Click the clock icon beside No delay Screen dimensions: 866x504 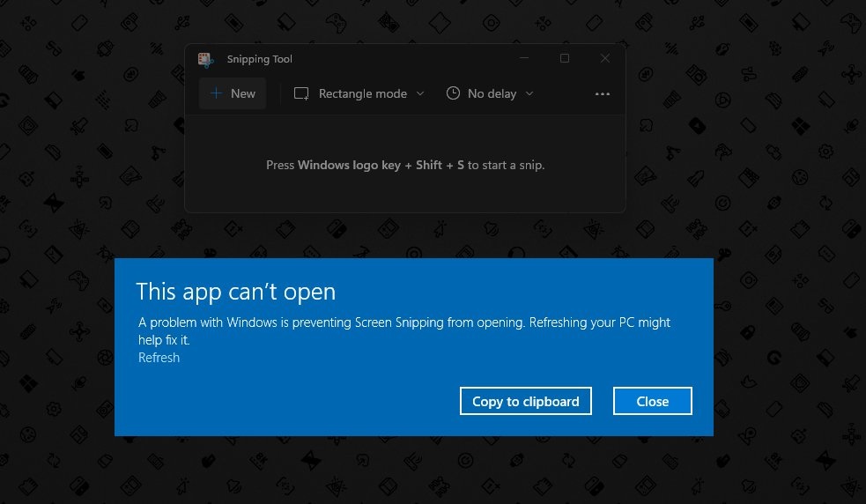coord(453,93)
